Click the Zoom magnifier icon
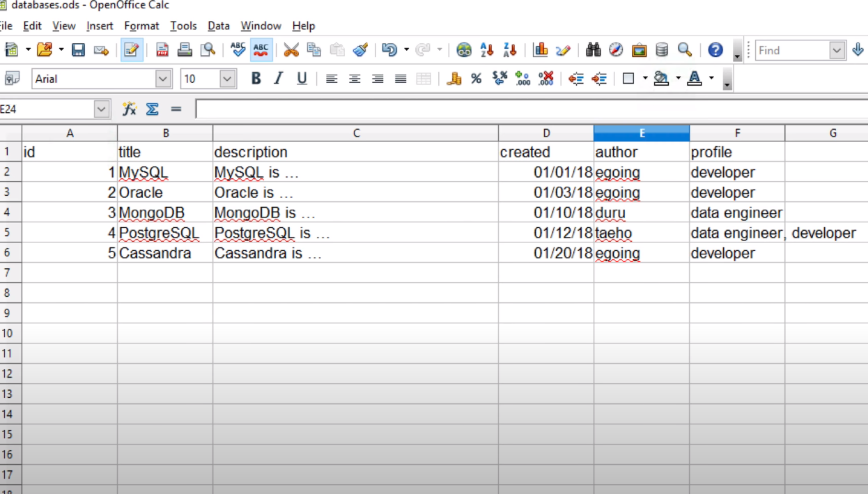The width and height of the screenshot is (868, 494). [685, 49]
